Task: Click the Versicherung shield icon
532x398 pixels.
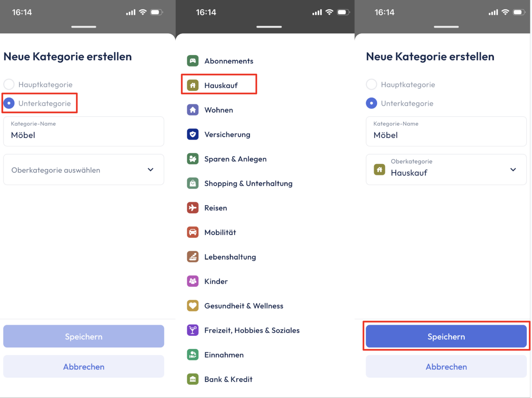Action: (x=193, y=135)
